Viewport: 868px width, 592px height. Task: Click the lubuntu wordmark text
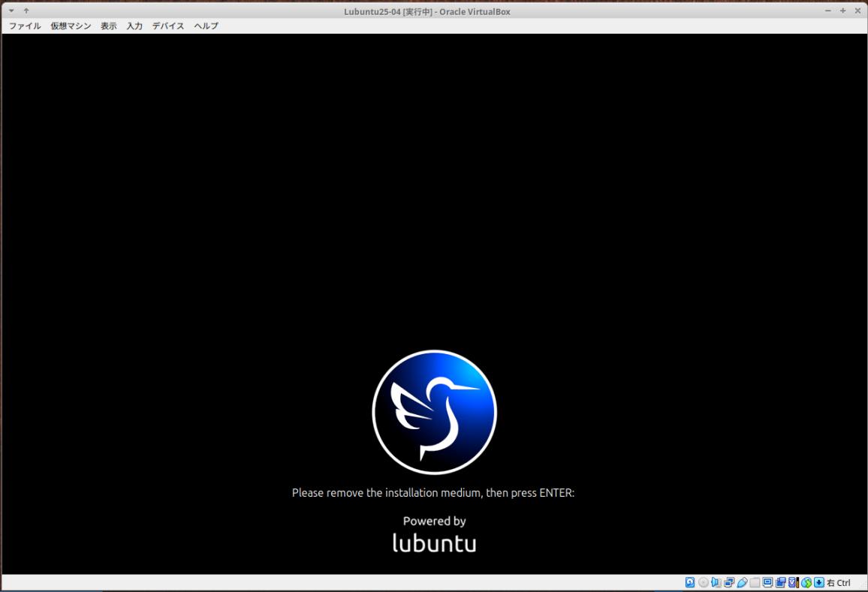tap(435, 542)
